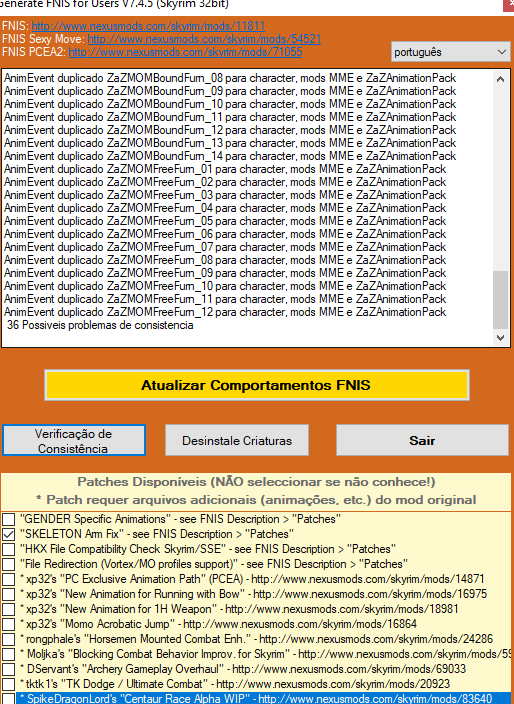Open the FNIS Sexy Move link 54521
Image resolution: width=514 pixels, height=704 pixels.
204,39
